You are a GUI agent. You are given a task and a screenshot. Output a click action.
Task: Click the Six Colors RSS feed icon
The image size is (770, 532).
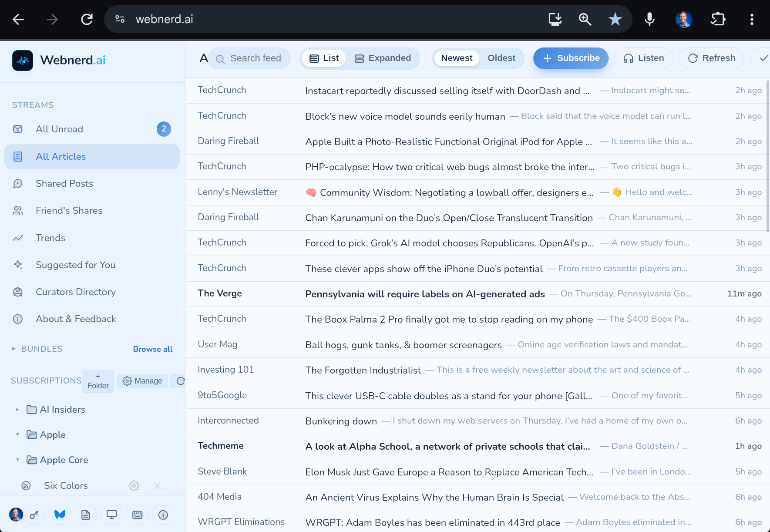pyautogui.click(x=26, y=485)
